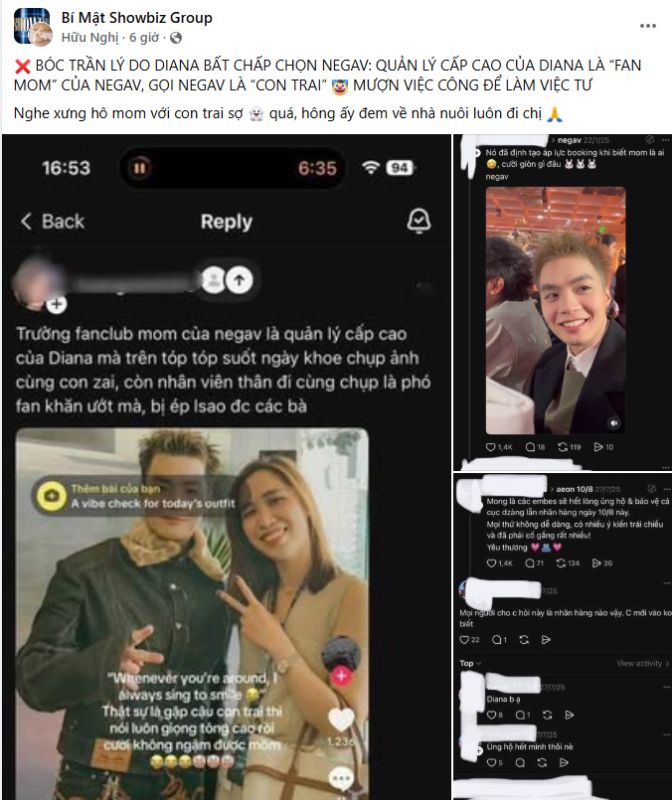Tap the comment bubble on TikTok photo
Screen dimensions: 672x800
341,778
